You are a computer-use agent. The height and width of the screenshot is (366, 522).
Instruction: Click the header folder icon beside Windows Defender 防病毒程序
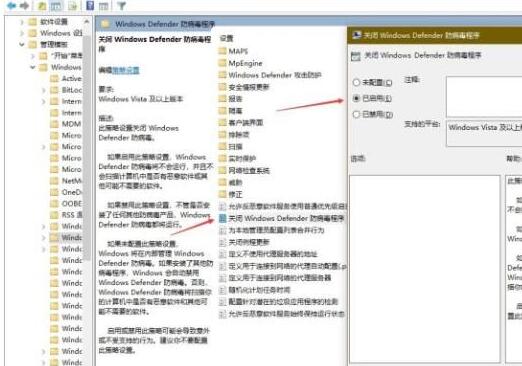click(x=105, y=24)
